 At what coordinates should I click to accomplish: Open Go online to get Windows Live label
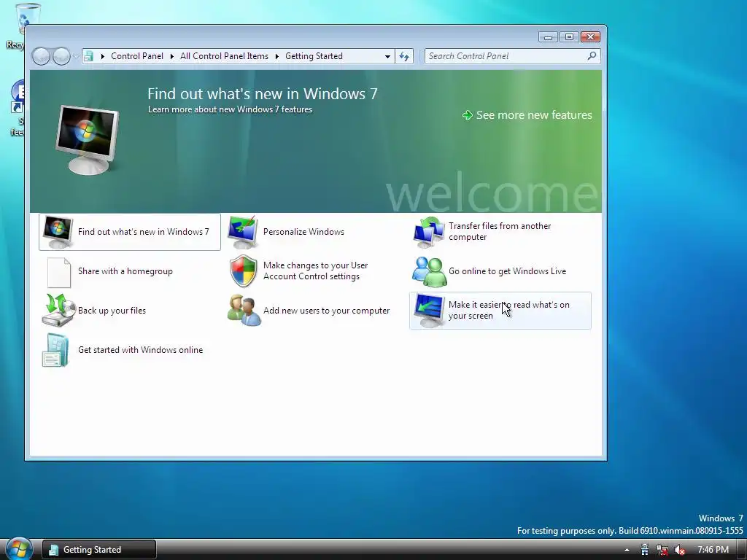pos(508,271)
